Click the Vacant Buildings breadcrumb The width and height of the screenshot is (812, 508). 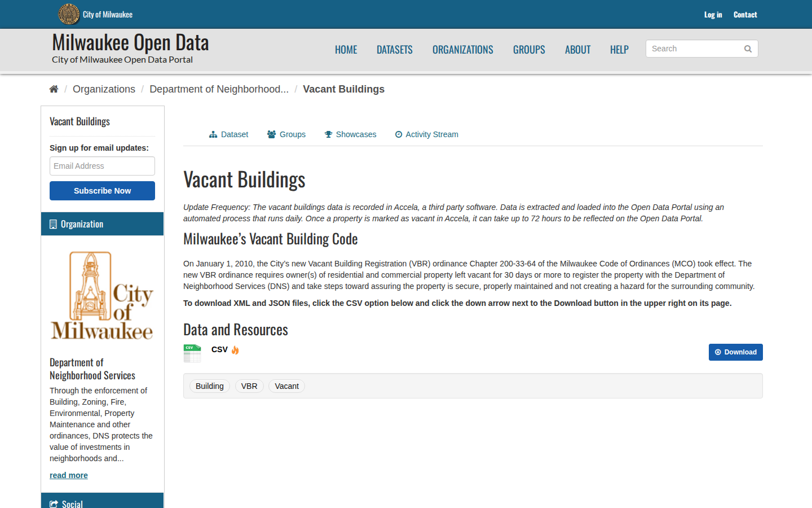click(x=343, y=89)
